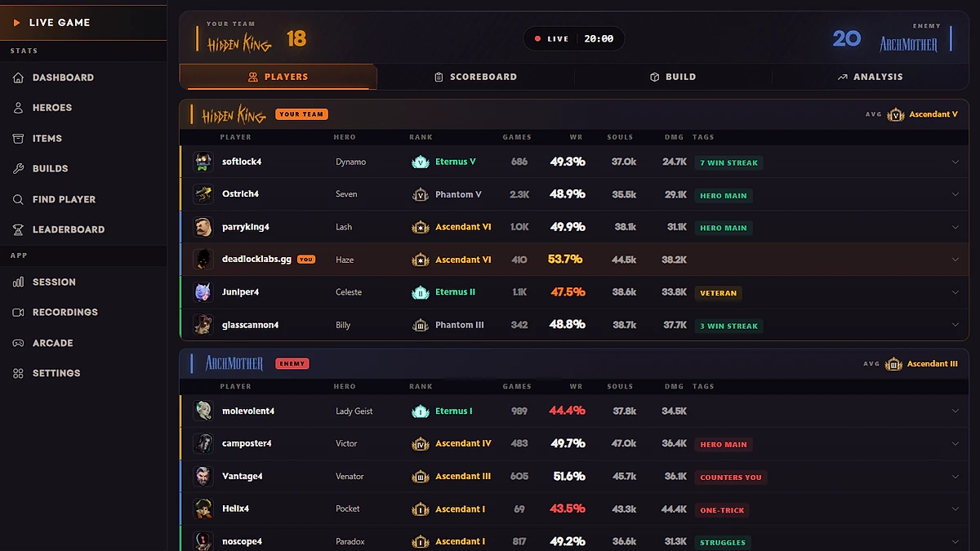
Task: Click parryking4's avatar icon
Action: pyautogui.click(x=203, y=227)
